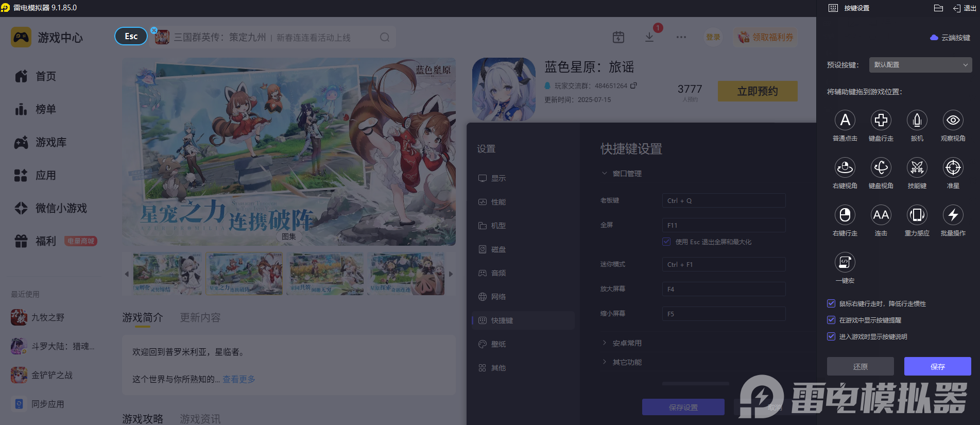980x425 pixels.
Task: Click the 全屏 F11 shortcut field
Action: tap(724, 225)
